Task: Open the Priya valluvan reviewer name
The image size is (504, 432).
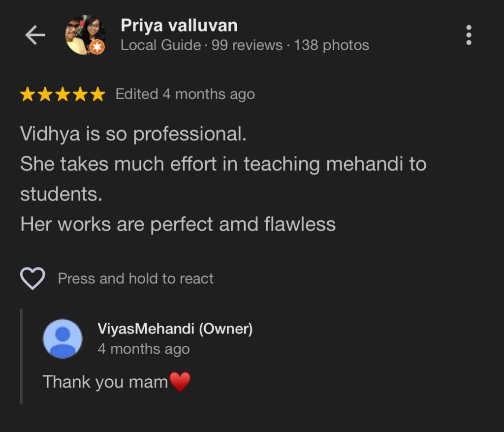Action: tap(179, 26)
